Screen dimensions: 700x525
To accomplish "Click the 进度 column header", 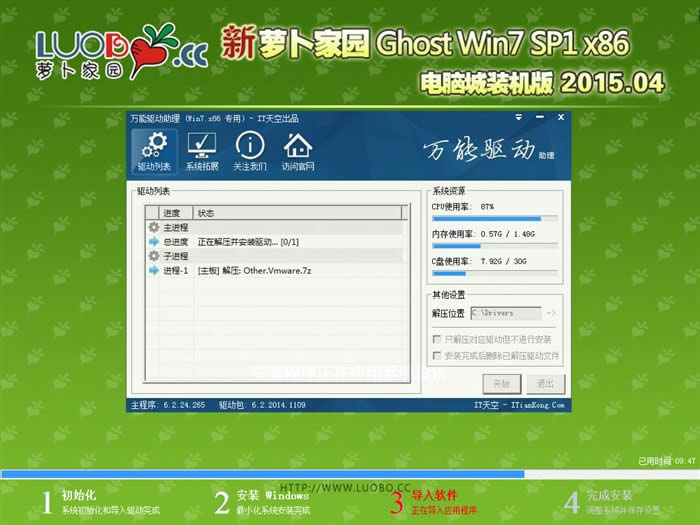I will click(175, 213).
